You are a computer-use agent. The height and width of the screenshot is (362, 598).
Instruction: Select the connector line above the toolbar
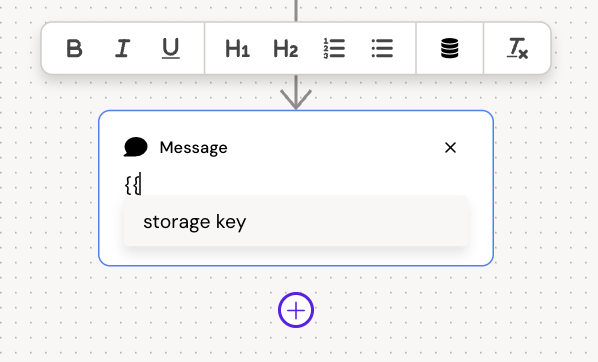(296, 10)
